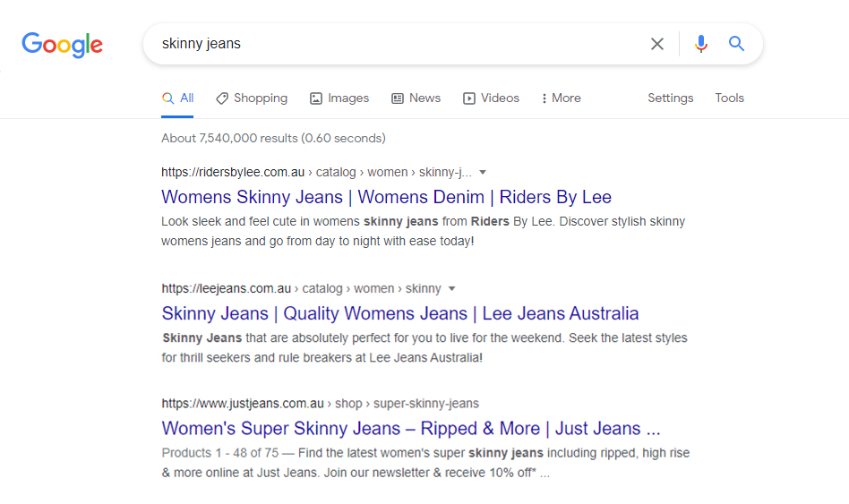Switch to the Images tab

[339, 98]
